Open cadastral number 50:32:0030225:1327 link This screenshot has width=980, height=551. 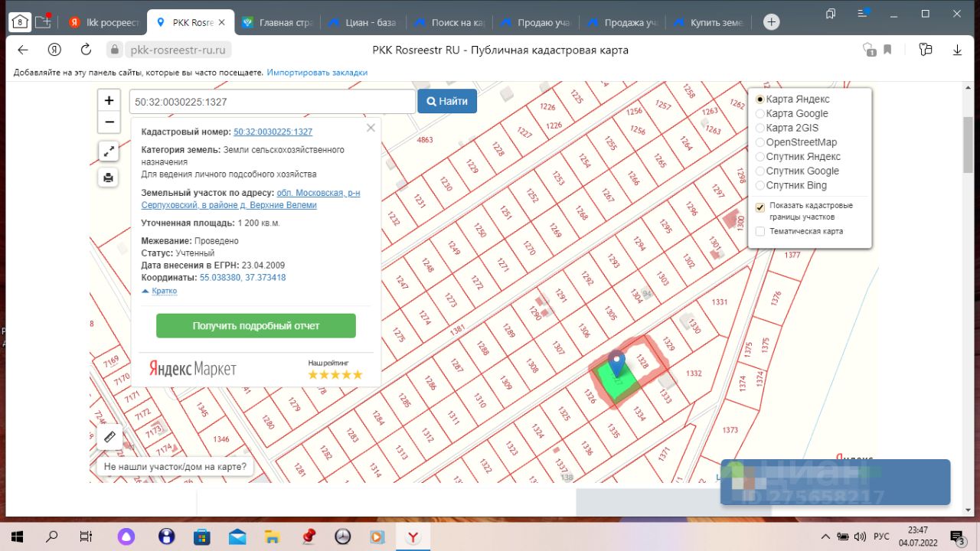(273, 132)
